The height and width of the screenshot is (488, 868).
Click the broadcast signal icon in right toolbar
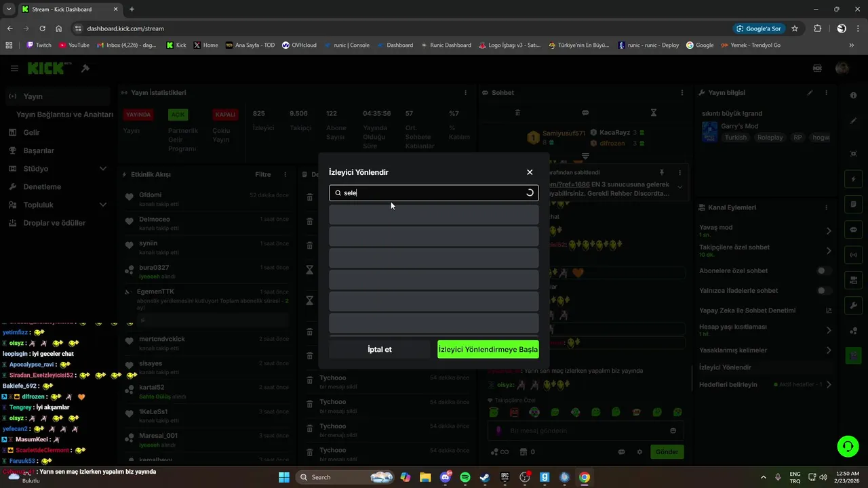click(x=853, y=255)
